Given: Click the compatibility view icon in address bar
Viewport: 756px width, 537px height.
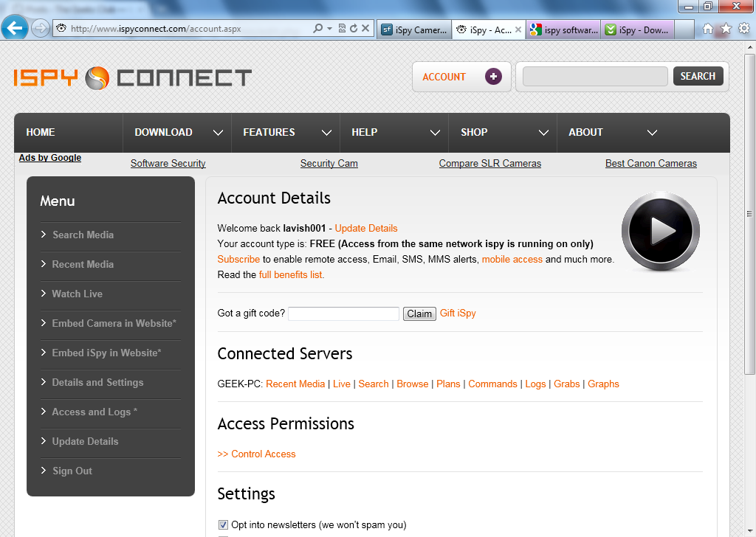Looking at the screenshot, I should (342, 29).
